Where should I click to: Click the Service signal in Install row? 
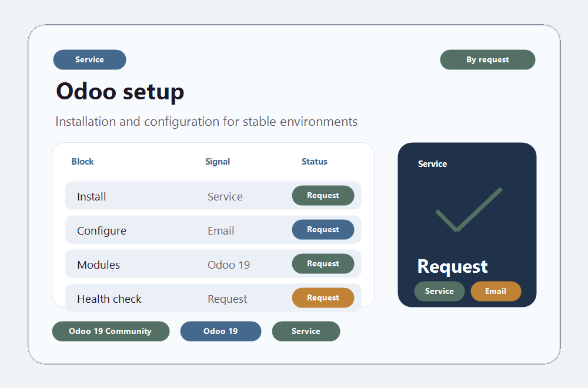click(225, 196)
